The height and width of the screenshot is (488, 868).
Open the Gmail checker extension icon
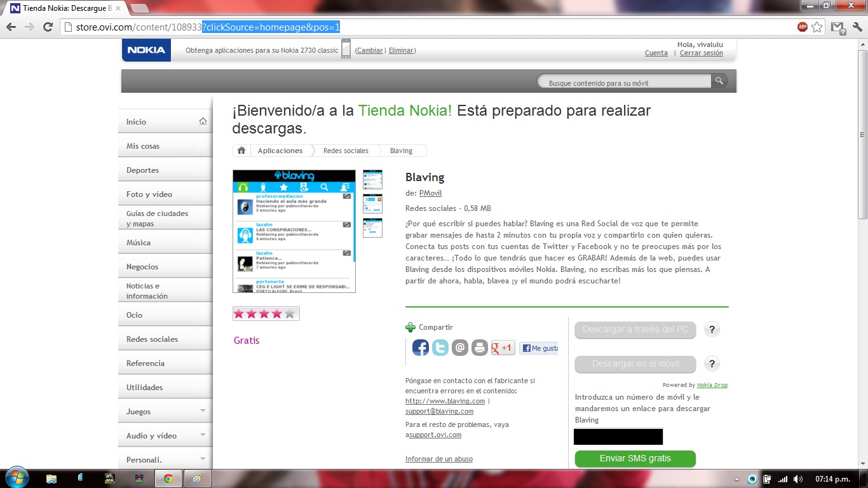coord(838,27)
